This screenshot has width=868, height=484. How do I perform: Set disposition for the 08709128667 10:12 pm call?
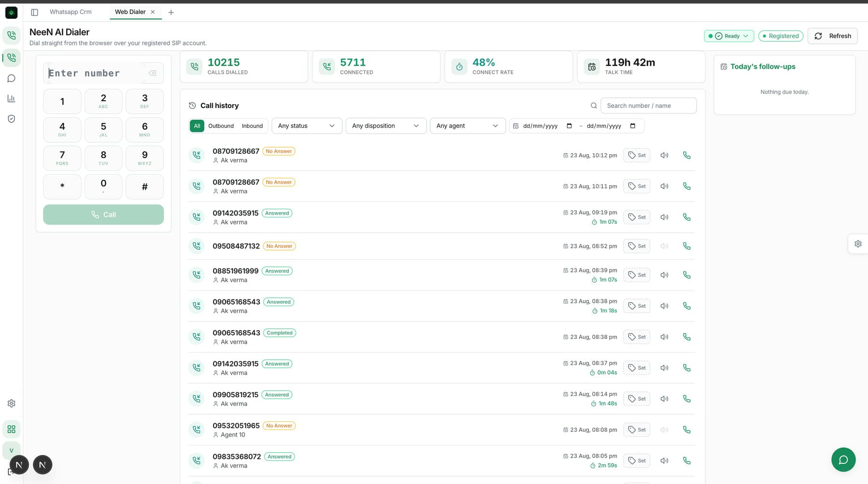pos(637,155)
